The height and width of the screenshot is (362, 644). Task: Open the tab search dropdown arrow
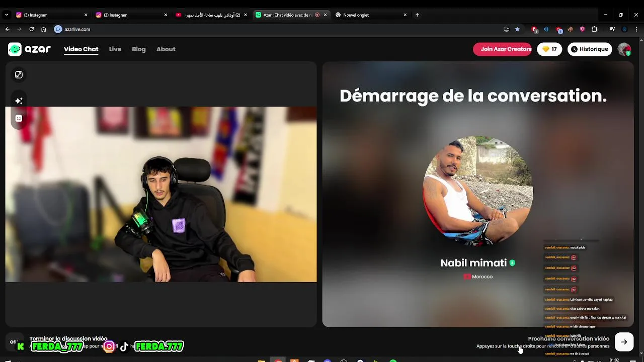[7, 15]
